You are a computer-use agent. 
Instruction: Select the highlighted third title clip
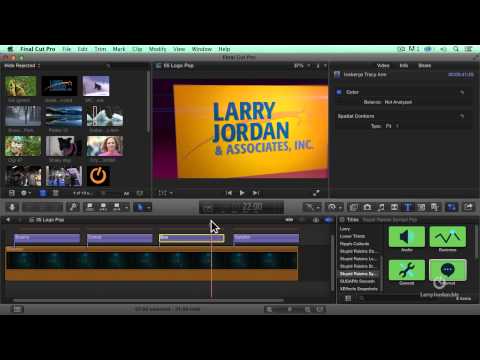click(x=192, y=238)
